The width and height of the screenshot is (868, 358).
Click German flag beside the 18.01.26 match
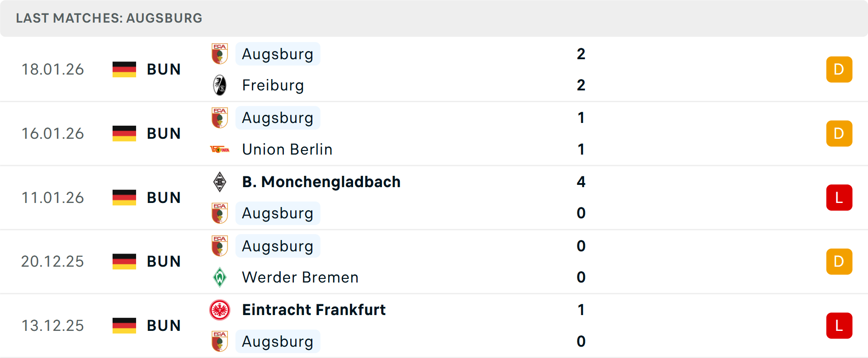(124, 69)
